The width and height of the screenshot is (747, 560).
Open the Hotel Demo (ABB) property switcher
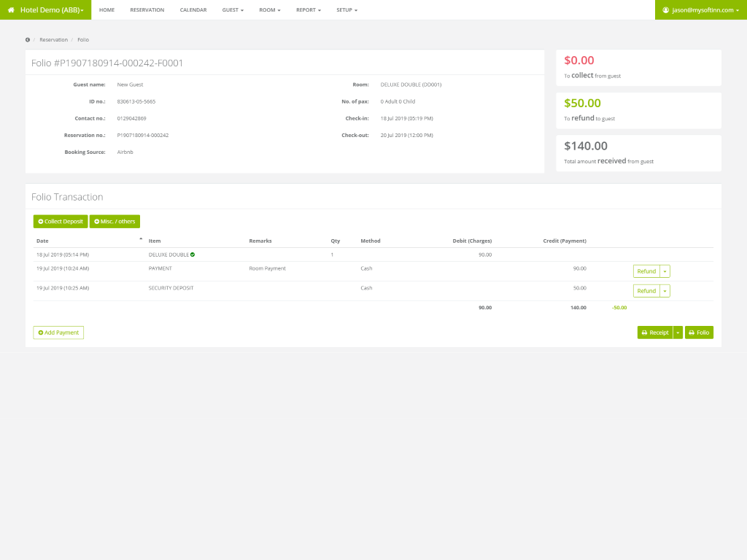click(50, 10)
